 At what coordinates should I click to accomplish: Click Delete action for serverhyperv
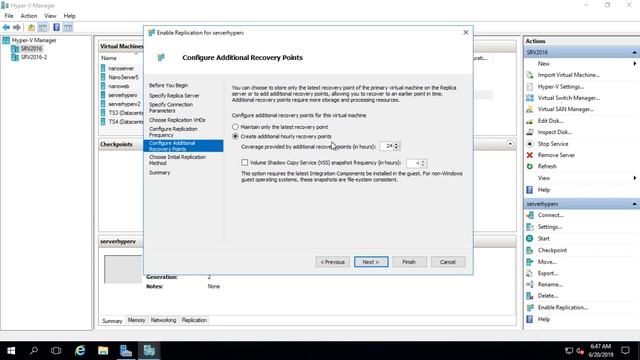tap(547, 296)
